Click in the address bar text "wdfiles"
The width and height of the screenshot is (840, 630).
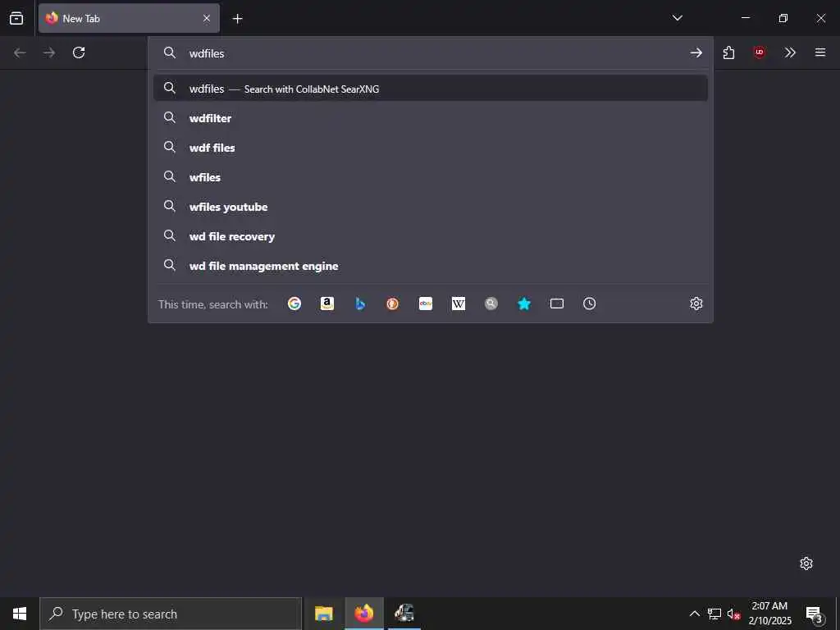click(207, 53)
